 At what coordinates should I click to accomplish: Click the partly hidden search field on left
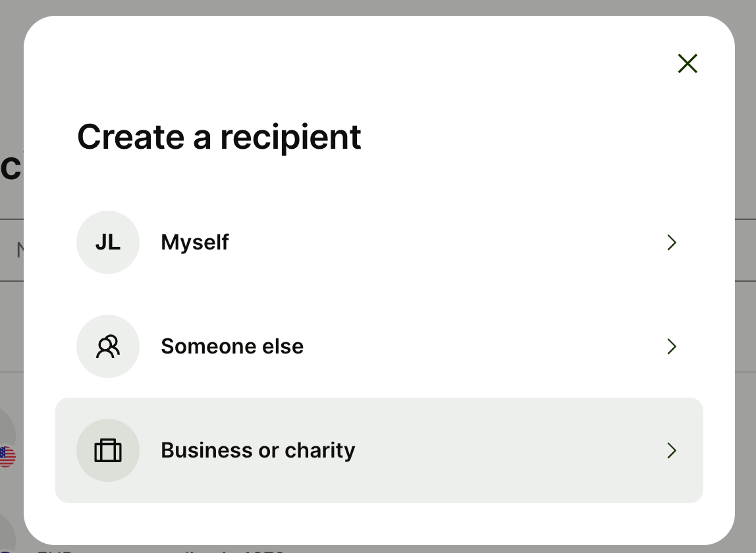tap(12, 250)
